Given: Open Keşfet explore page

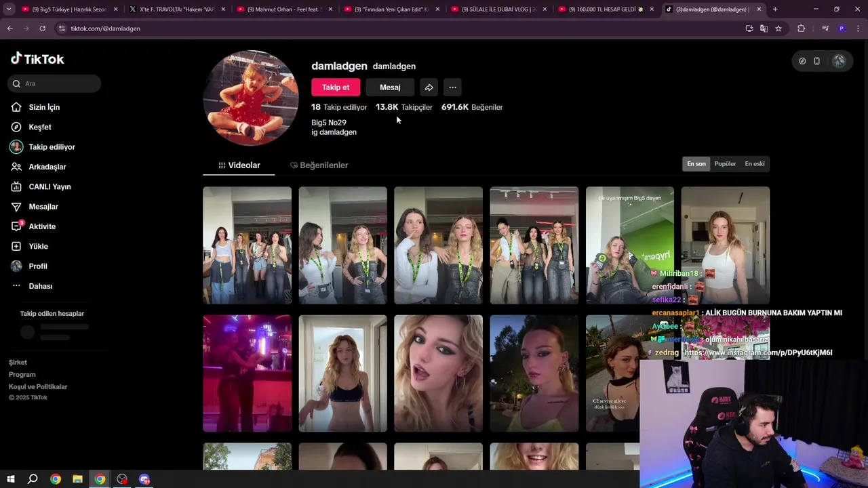Looking at the screenshot, I should click(31, 127).
